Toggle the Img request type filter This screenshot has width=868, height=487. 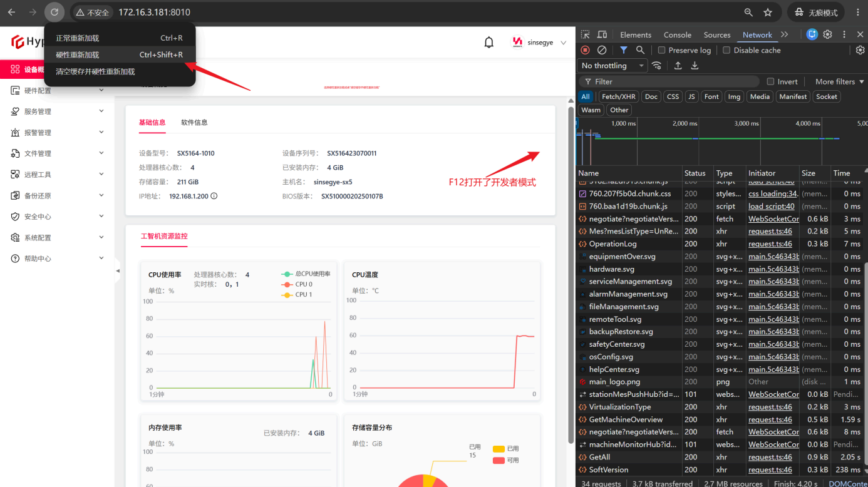[x=734, y=96]
